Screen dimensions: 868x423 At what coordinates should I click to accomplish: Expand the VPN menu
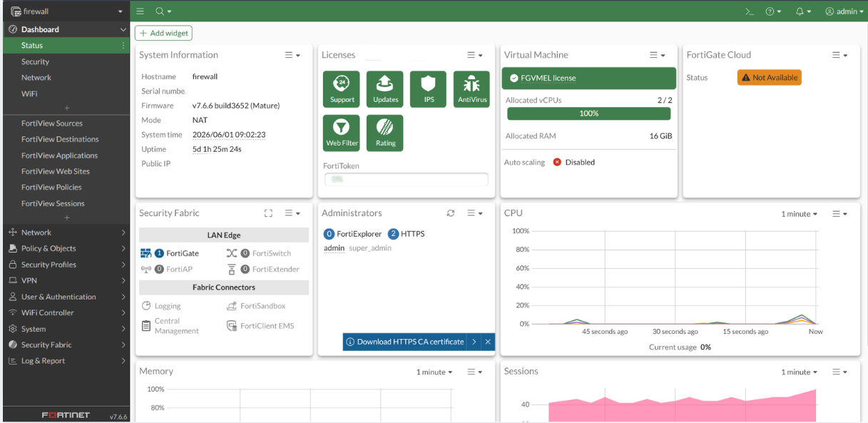(x=66, y=280)
